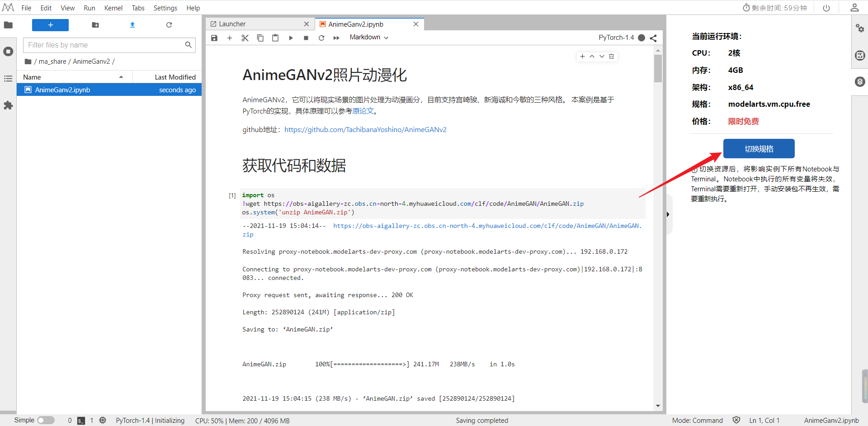Toggle the Simple interface mode switch
868x426 pixels.
coord(46,420)
